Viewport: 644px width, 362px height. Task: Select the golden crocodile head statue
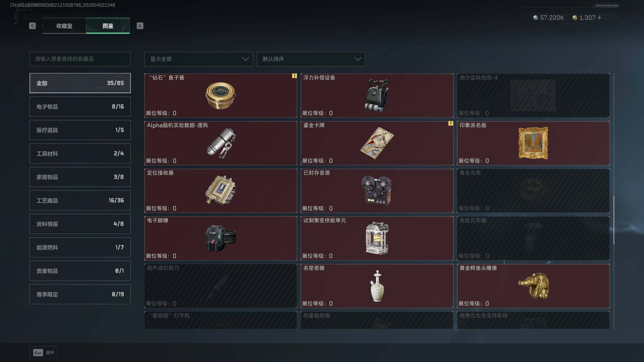click(x=533, y=286)
